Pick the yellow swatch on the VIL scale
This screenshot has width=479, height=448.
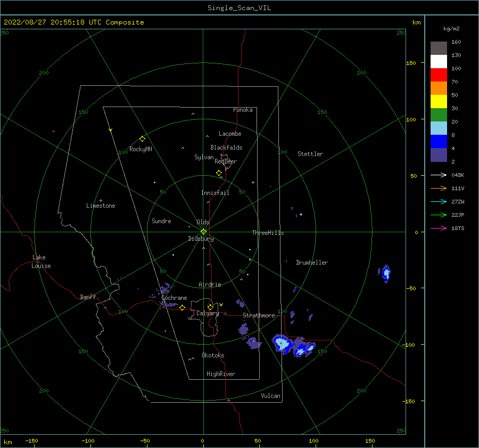pos(439,102)
